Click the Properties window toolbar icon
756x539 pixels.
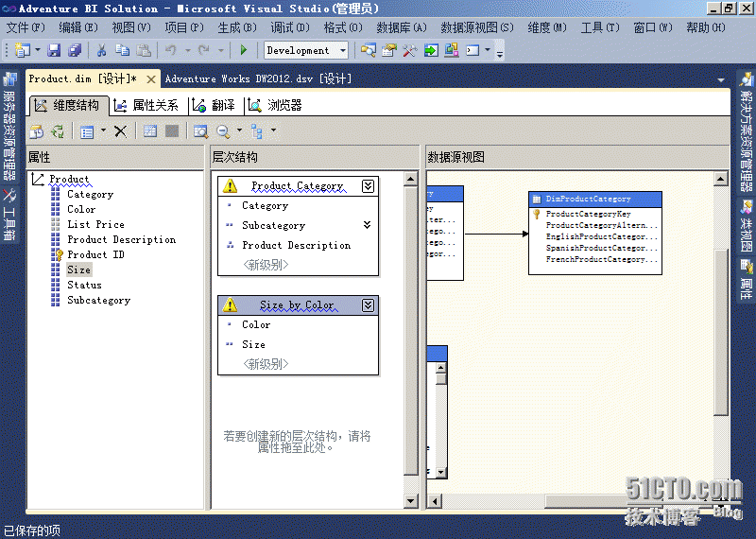389,50
